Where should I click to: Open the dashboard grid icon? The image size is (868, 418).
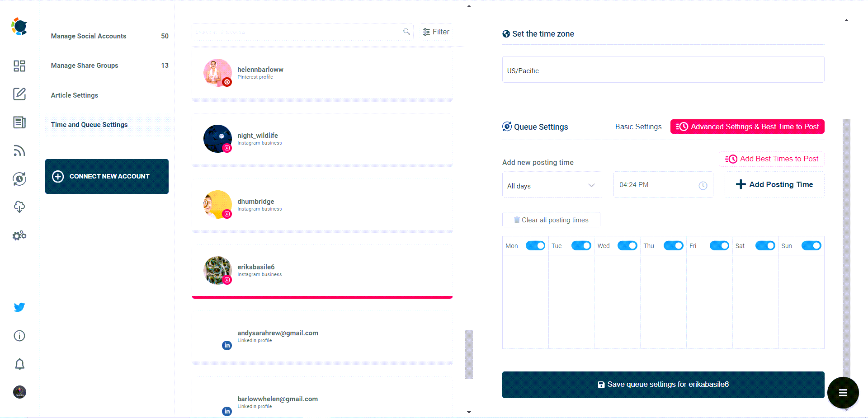coord(19,66)
